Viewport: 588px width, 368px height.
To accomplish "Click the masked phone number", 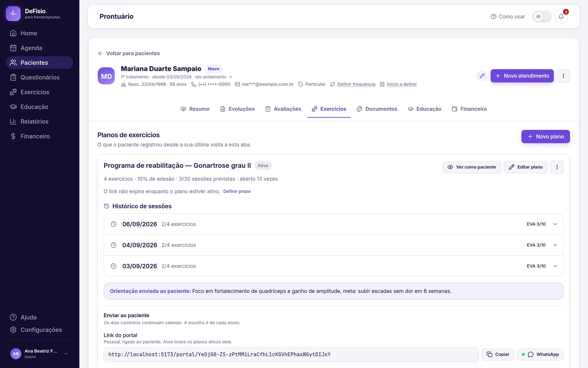I will tap(214, 84).
